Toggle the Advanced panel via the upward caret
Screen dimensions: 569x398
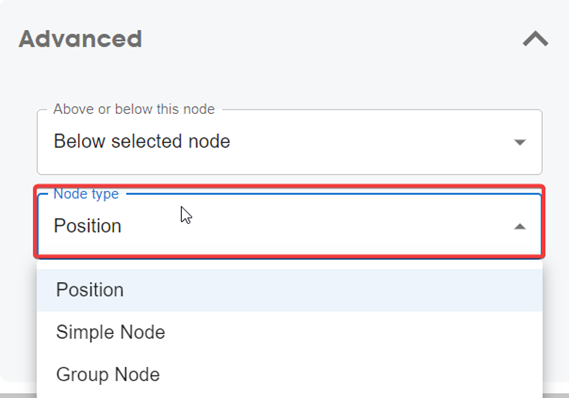[535, 39]
